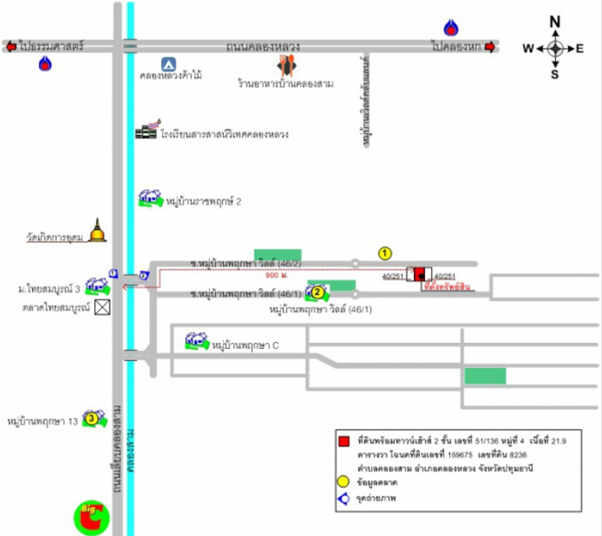Click the legend line containing 159675
Image resolution: width=602 pixels, height=536 pixels.
[x=442, y=455]
